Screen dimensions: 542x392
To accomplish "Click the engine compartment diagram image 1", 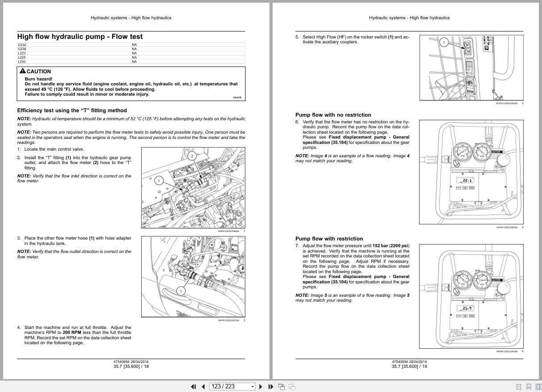I will [193, 188].
